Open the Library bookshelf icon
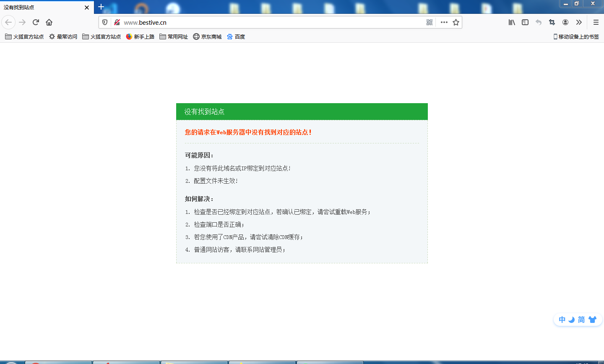Viewport: 604px width, 364px height. click(512, 22)
